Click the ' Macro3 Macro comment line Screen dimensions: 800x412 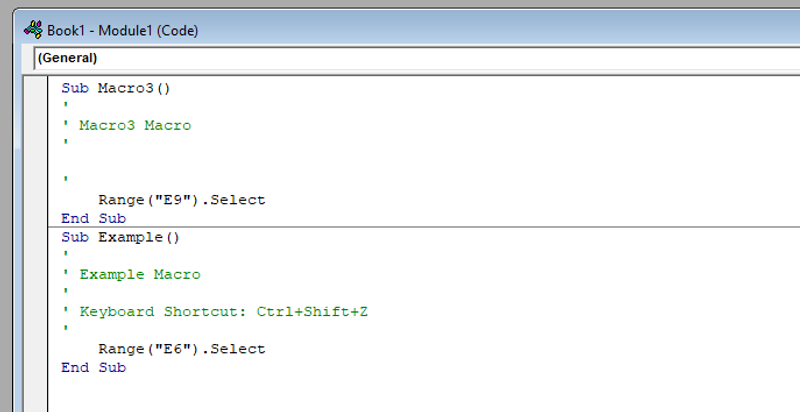click(134, 126)
